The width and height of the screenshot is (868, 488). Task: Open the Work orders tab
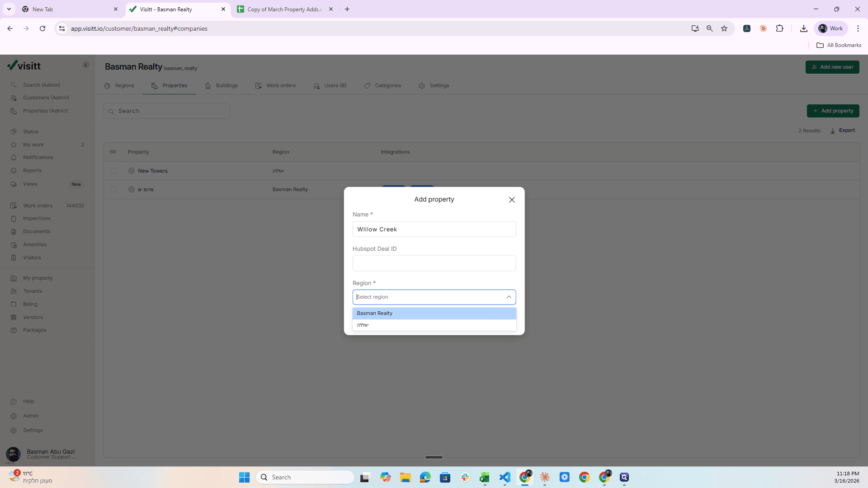276,85
